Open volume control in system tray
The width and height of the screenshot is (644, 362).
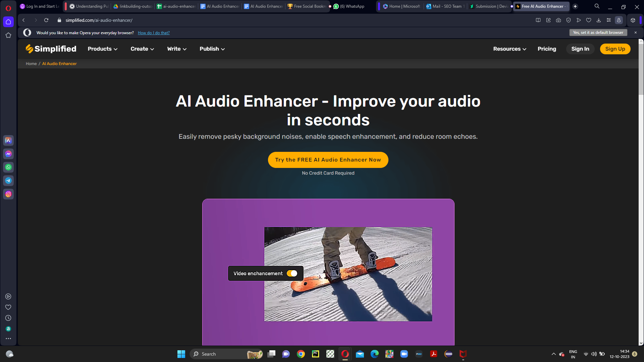pyautogui.click(x=594, y=354)
